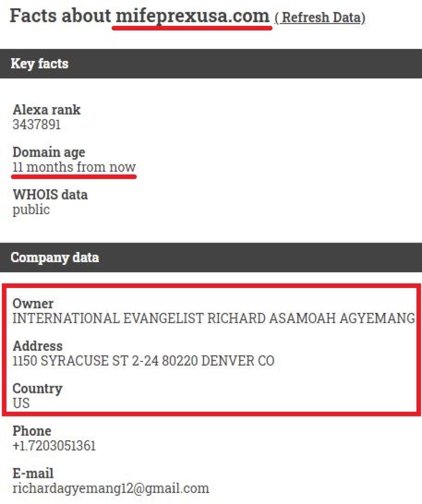Image resolution: width=422 pixels, height=504 pixels.
Task: Select the Key facts section header
Action: pyautogui.click(x=39, y=63)
